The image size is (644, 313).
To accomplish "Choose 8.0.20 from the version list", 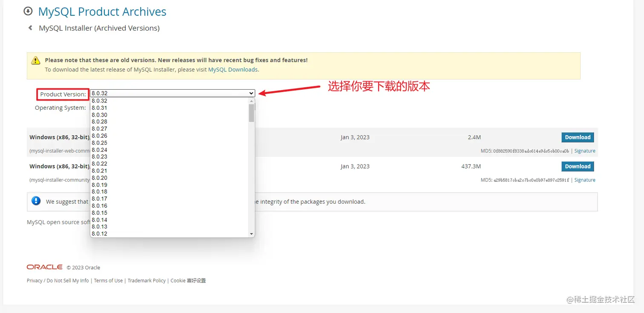I will 169,178.
